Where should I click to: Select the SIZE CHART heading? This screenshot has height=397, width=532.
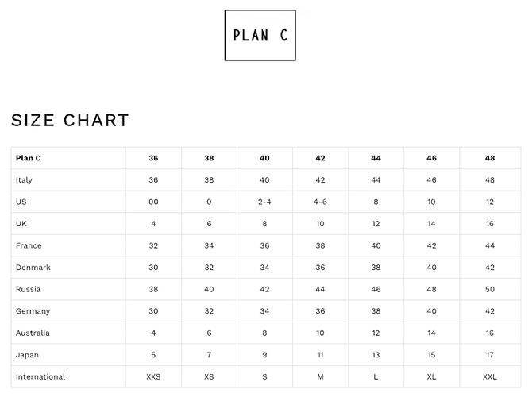point(70,120)
